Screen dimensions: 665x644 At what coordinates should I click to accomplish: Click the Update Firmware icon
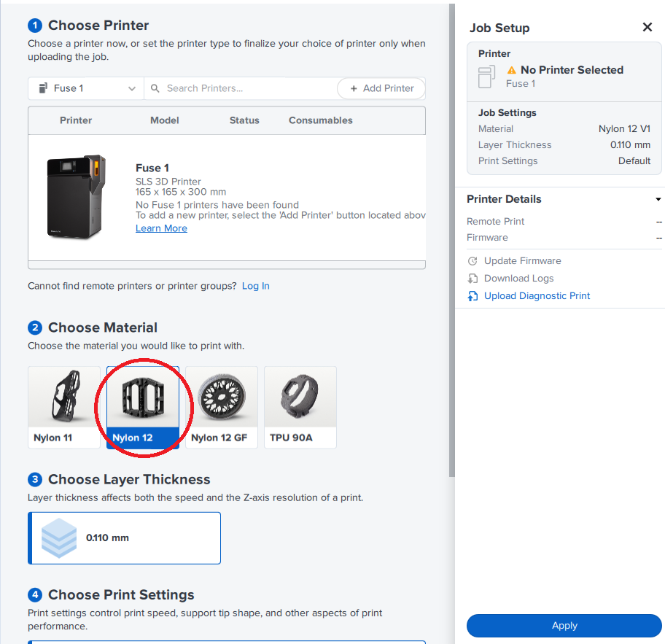coord(472,261)
